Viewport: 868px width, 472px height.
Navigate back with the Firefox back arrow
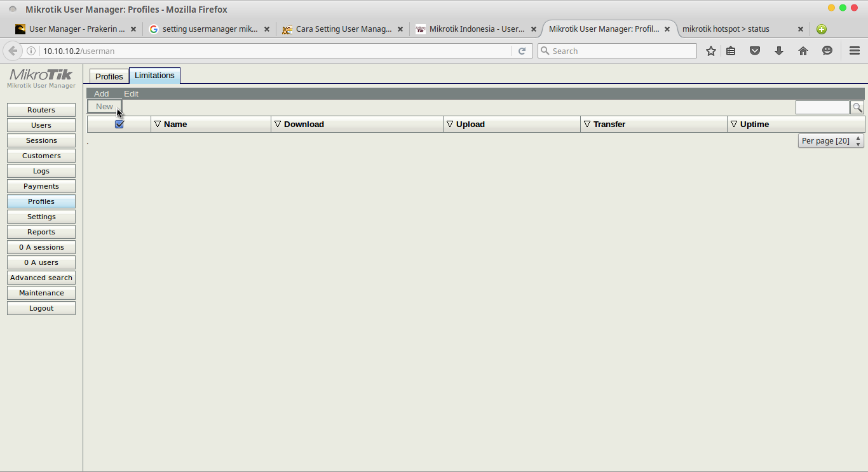13,50
